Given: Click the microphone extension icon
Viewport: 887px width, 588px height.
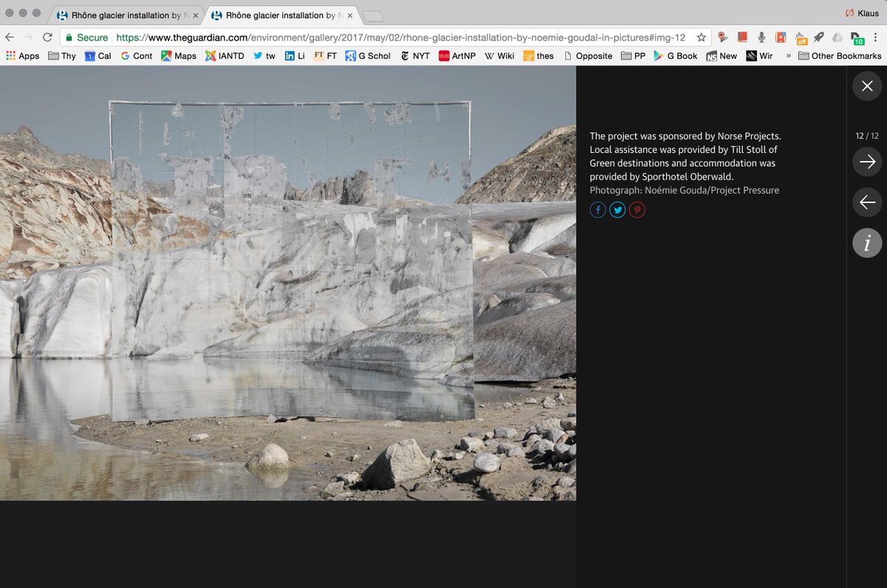Looking at the screenshot, I should tap(761, 37).
